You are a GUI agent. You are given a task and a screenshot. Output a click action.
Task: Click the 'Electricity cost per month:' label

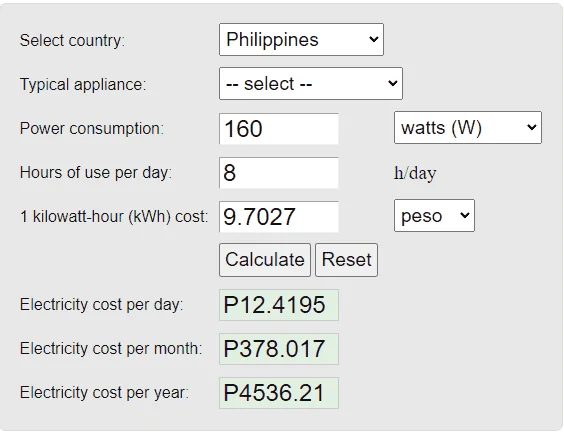coord(111,348)
